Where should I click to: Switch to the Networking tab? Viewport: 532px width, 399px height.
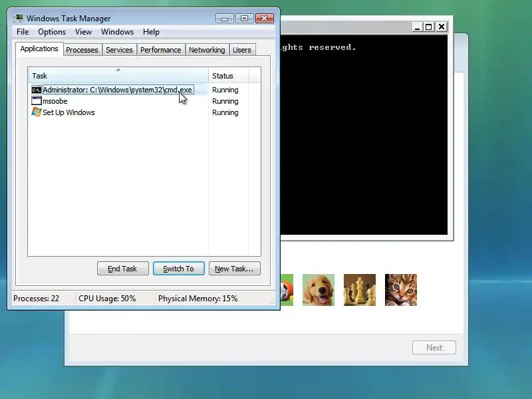[x=207, y=50]
